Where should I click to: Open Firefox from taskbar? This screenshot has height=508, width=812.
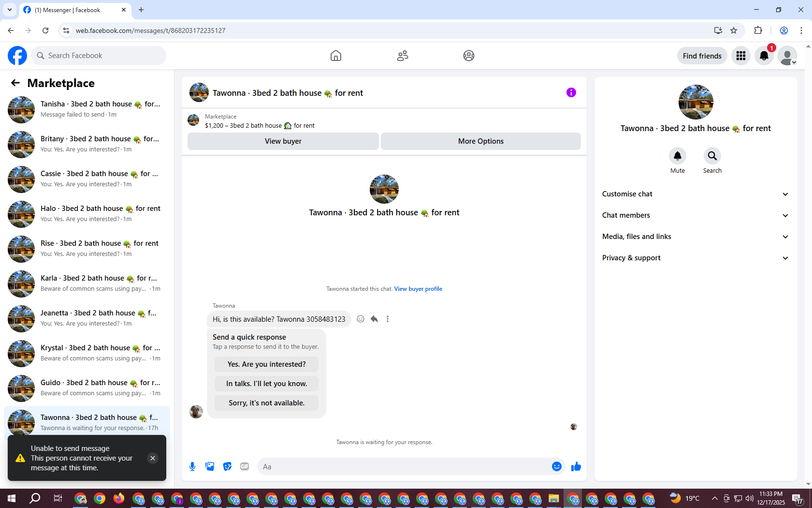(119, 498)
